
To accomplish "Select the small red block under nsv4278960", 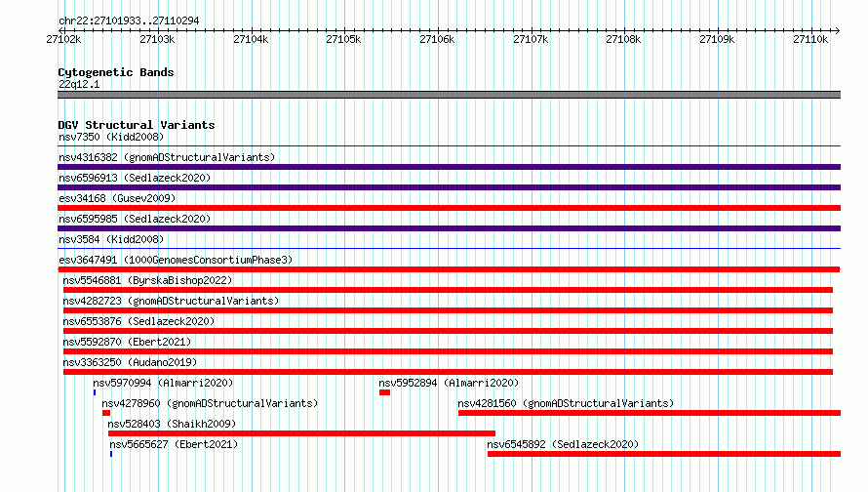I will [x=106, y=413].
